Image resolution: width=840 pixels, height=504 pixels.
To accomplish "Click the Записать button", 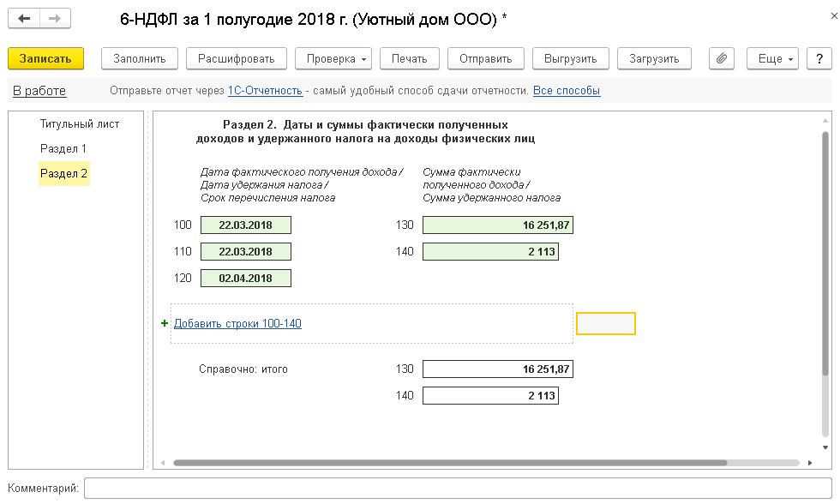I will pyautogui.click(x=45, y=58).
